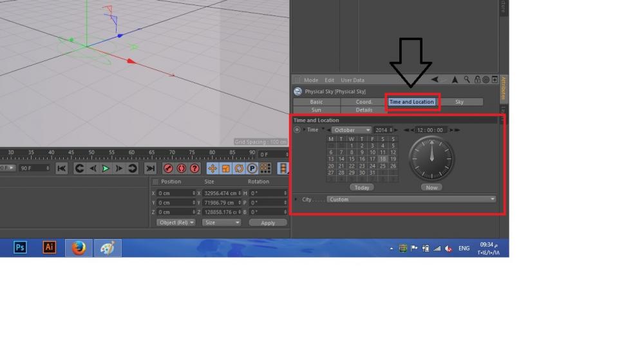
Task: Switch to Sun tab
Action: coord(316,110)
